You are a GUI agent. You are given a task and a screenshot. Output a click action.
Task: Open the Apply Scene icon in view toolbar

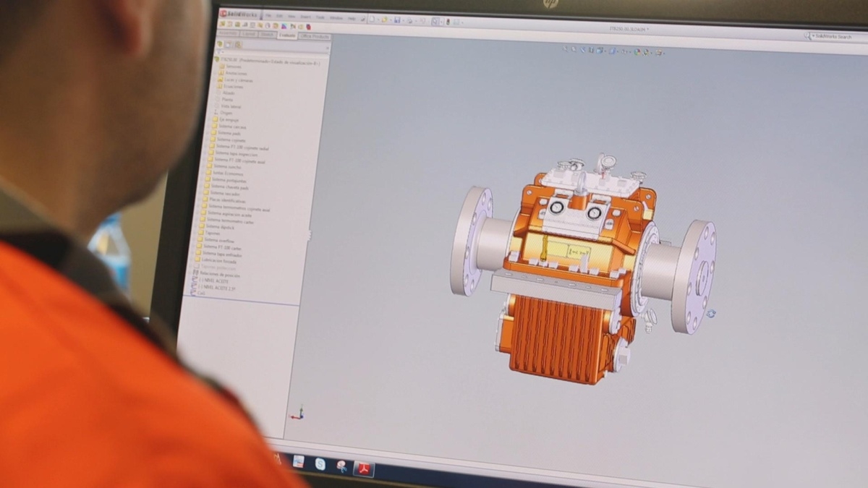coord(644,52)
